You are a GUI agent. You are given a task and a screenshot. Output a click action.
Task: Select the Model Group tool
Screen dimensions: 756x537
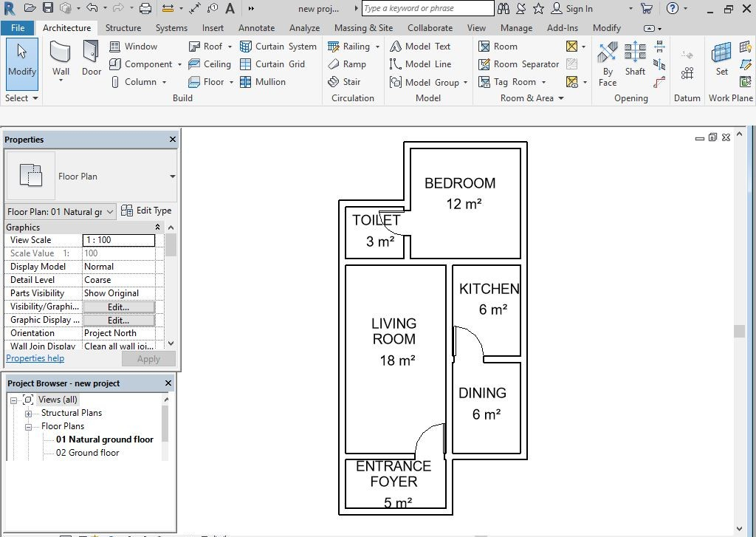[x=425, y=83]
